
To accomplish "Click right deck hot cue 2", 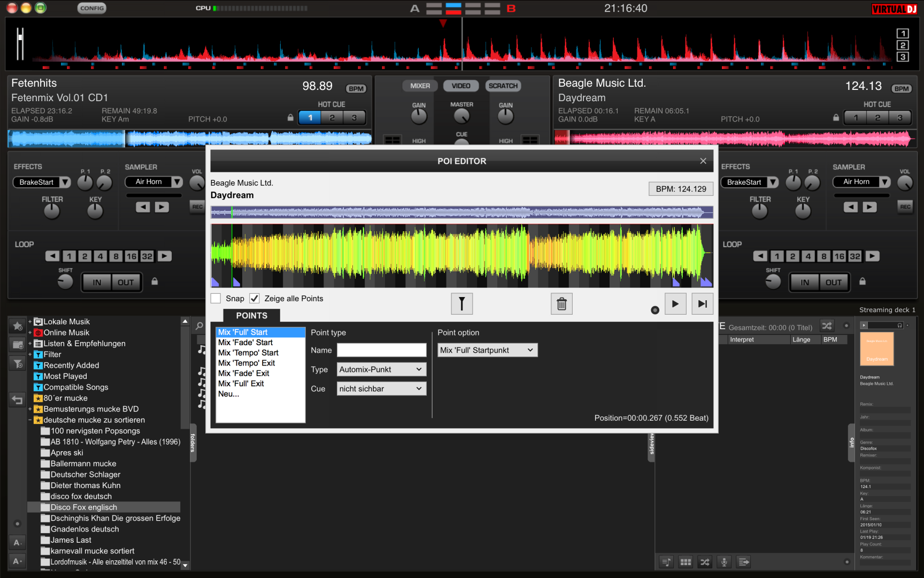I will coord(877,118).
